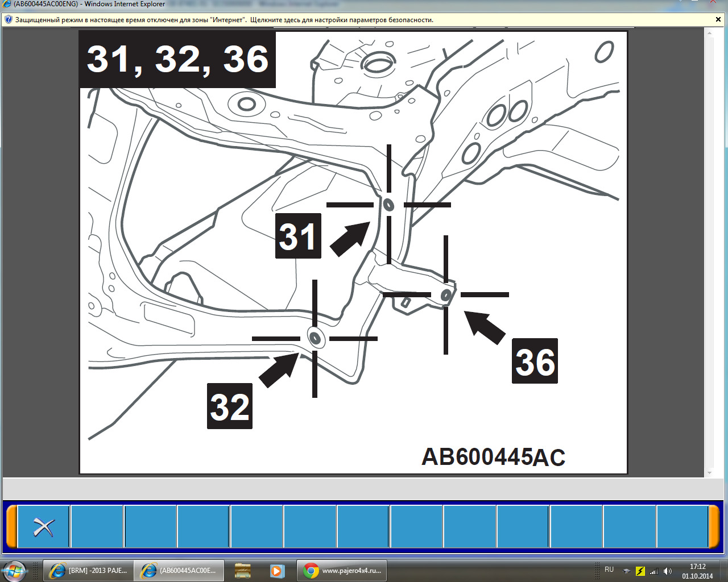This screenshot has width=728, height=582.
Task: Open the Windows Start menu
Action: pyautogui.click(x=14, y=571)
